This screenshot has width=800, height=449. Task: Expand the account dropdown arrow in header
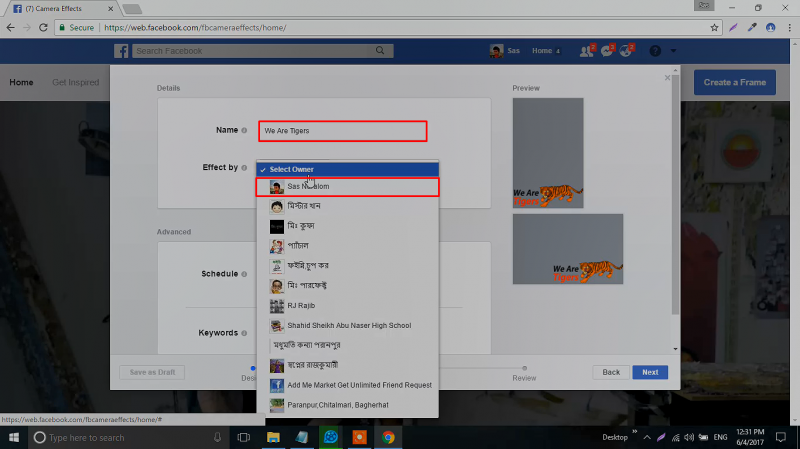pyautogui.click(x=673, y=51)
